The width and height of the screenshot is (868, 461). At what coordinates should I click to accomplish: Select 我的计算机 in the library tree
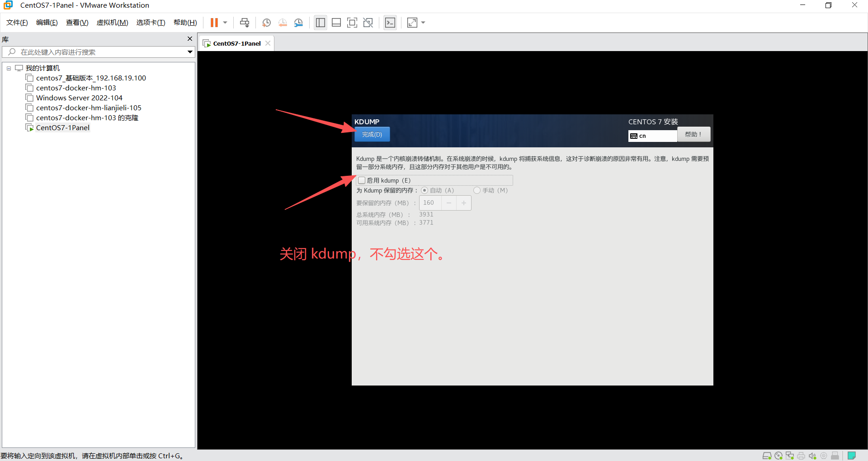pyautogui.click(x=42, y=68)
